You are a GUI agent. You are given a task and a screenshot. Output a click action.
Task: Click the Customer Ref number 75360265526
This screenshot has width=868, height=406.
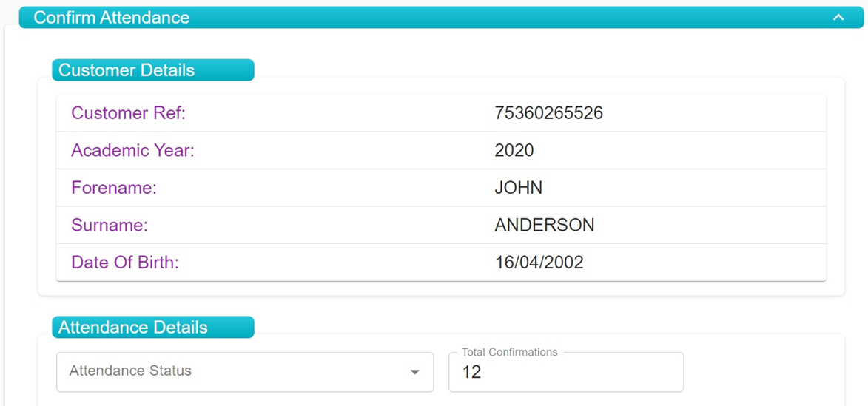tap(548, 113)
